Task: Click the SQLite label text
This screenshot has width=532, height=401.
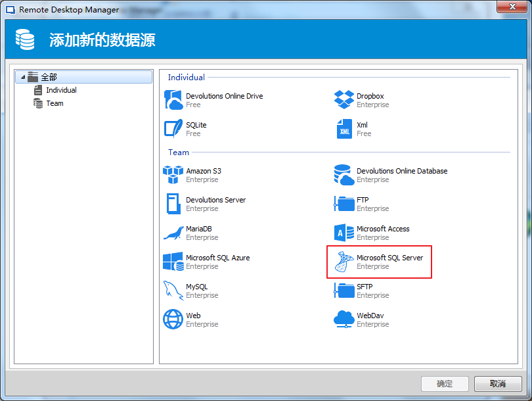Action: pyautogui.click(x=196, y=125)
